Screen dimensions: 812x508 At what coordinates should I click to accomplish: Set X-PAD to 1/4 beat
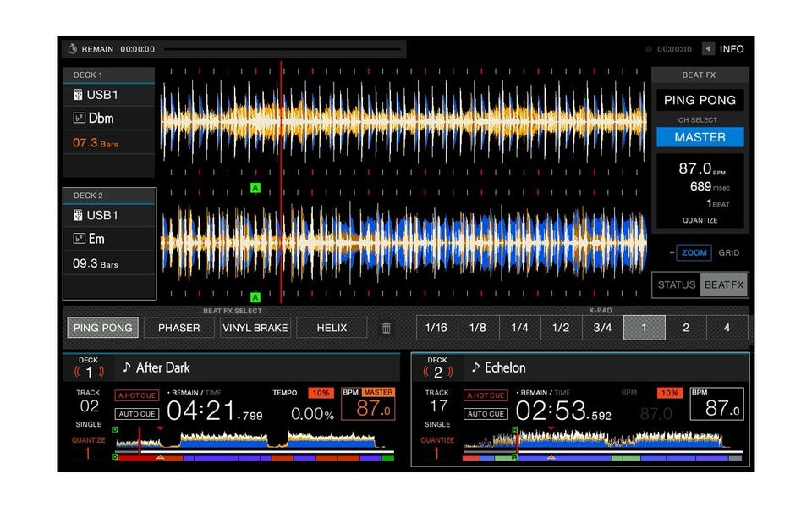click(x=519, y=328)
